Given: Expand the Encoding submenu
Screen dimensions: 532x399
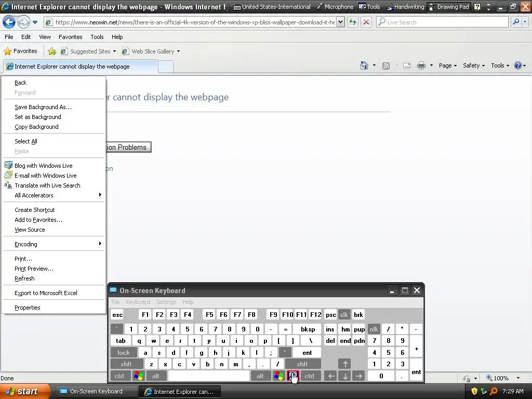Looking at the screenshot, I should 54,244.
